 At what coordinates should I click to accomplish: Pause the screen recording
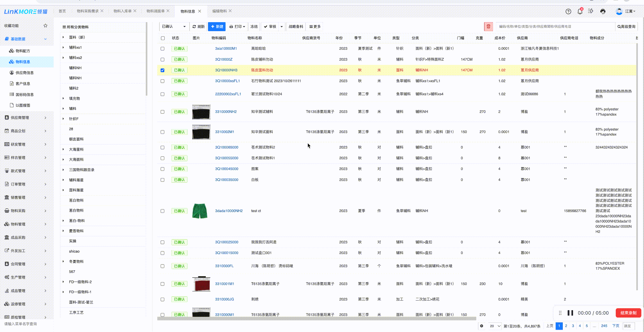(x=570, y=313)
